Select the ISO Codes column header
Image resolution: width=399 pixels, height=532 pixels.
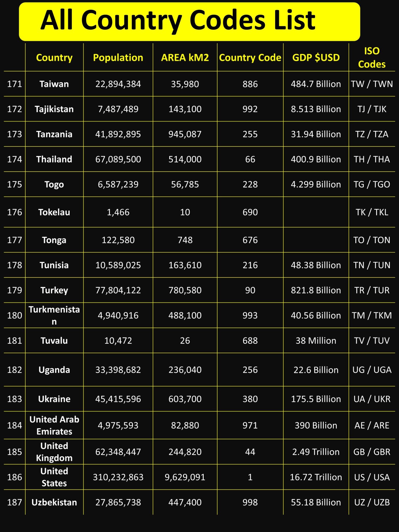371,58
